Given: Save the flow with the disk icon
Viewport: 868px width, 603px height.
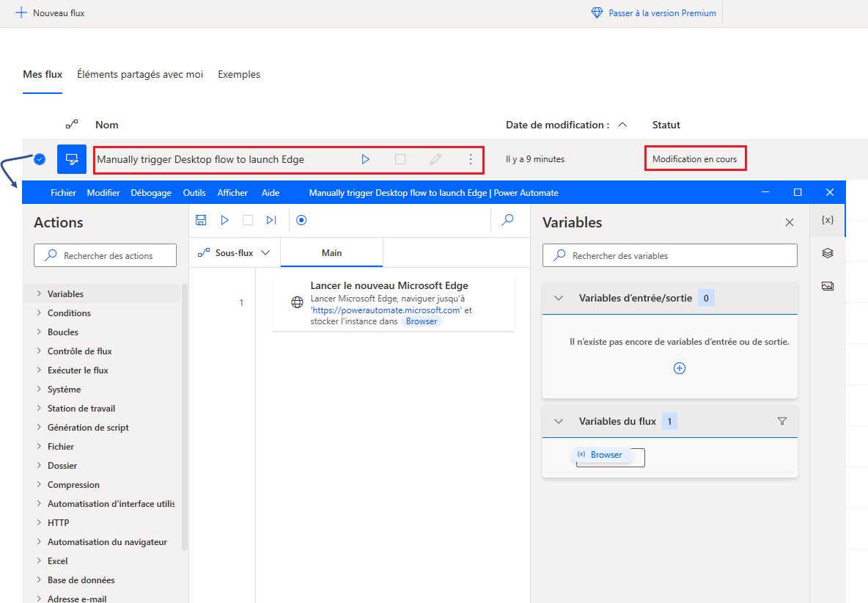Looking at the screenshot, I should (201, 220).
